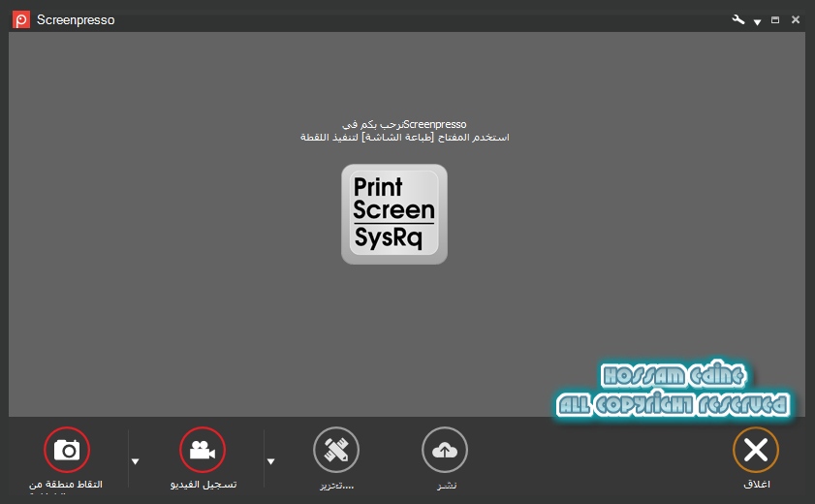Click the cloud upload publish icon

[445, 450]
